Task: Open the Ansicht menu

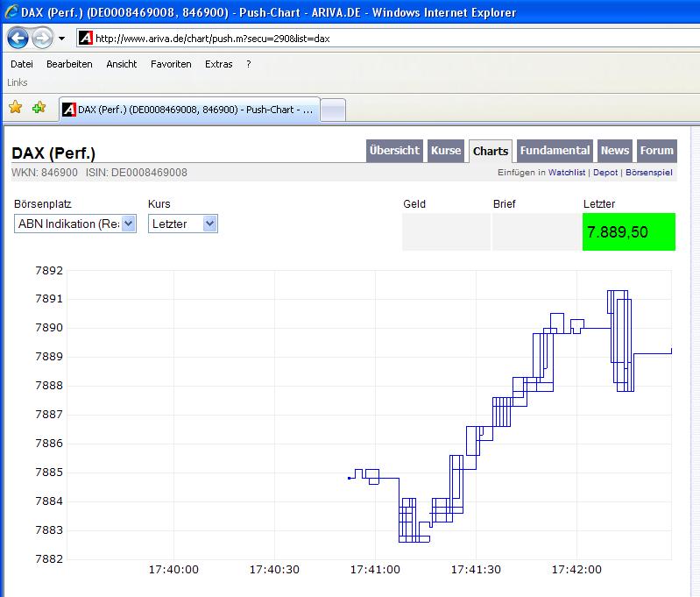Action: tap(122, 64)
